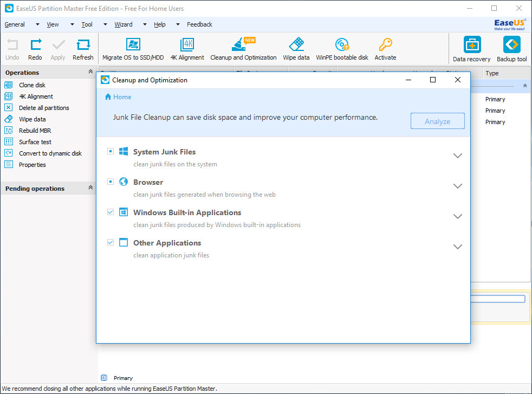
Task: Close the Cleanup and Optimization dialog
Action: tap(458, 80)
